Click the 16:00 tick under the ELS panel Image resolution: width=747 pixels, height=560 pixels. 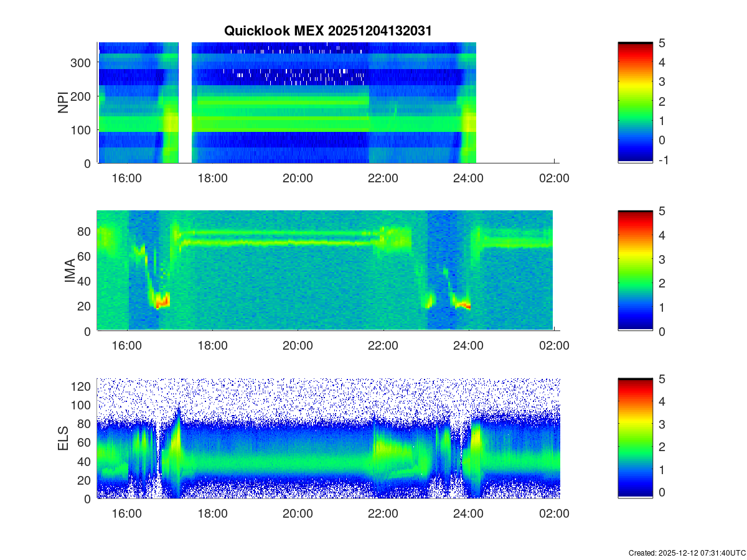[127, 515]
